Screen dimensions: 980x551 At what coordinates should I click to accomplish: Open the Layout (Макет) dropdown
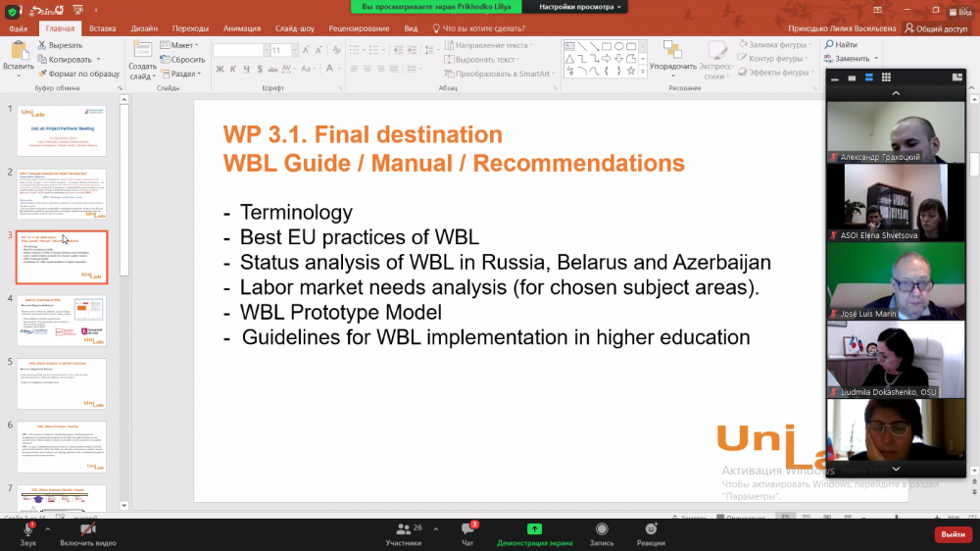(178, 45)
